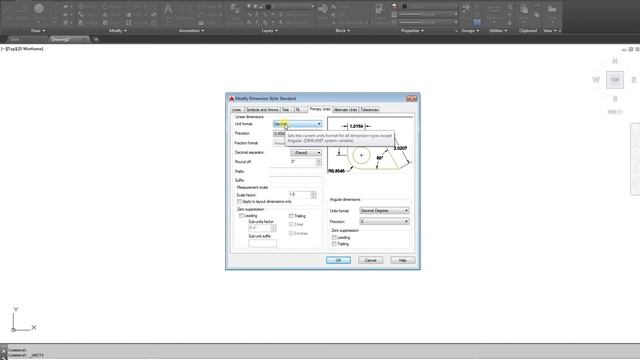
Task: Switch to the Start file tab
Action: tap(15, 39)
